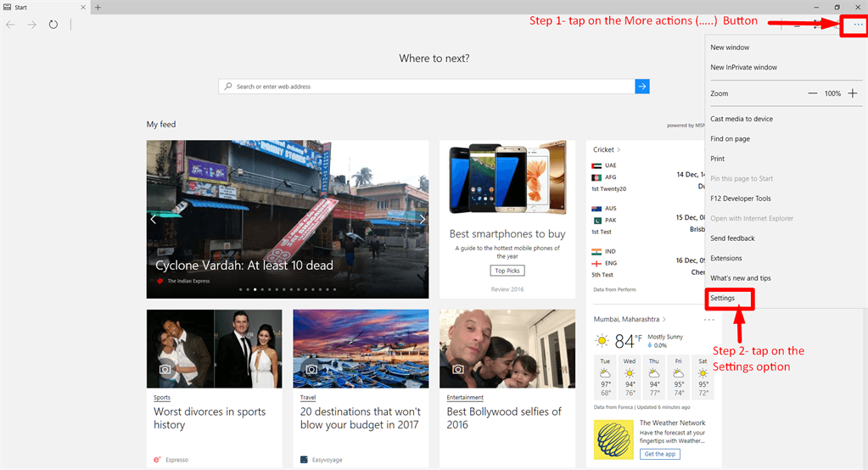The height and width of the screenshot is (470, 868).
Task: Open Worst divorces in sports history article
Action: coord(210,418)
